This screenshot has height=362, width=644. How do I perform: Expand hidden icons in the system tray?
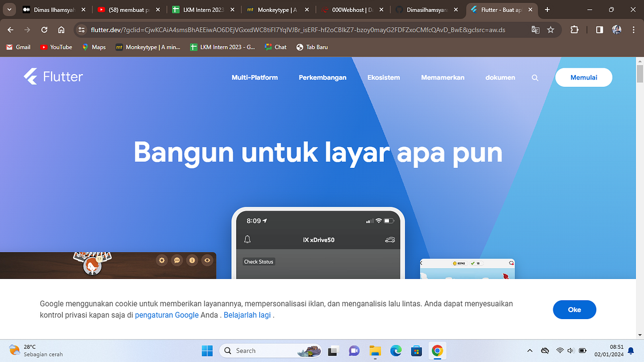530,350
